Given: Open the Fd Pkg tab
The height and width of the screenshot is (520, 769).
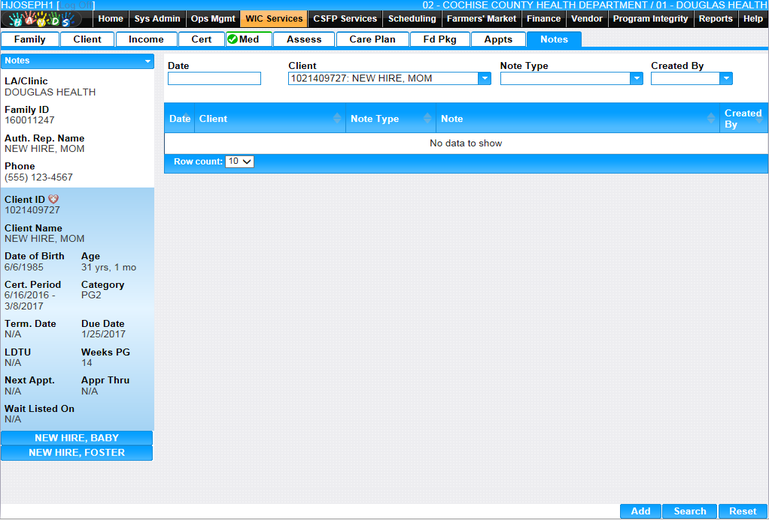Looking at the screenshot, I should [x=439, y=40].
